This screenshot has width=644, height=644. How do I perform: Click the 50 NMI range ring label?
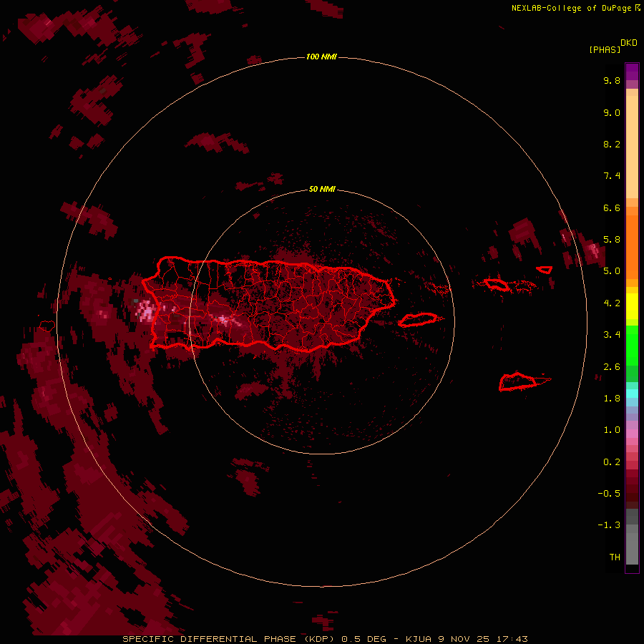[322, 190]
